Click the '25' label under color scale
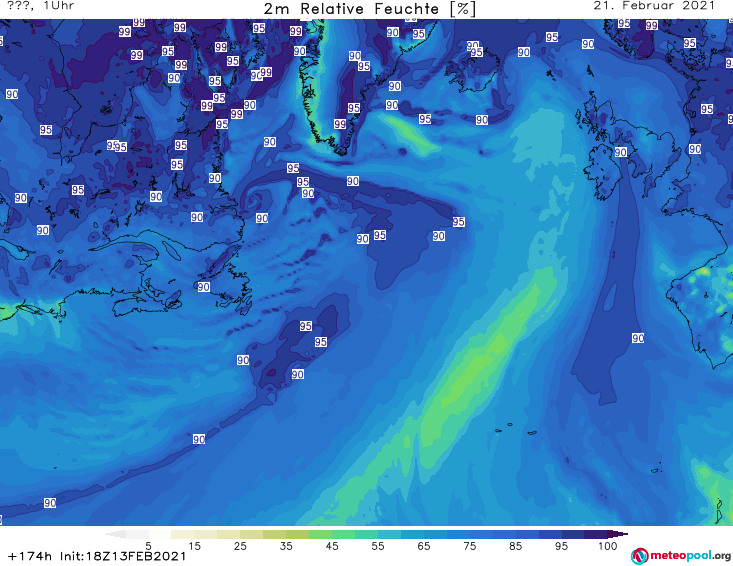 [240, 546]
